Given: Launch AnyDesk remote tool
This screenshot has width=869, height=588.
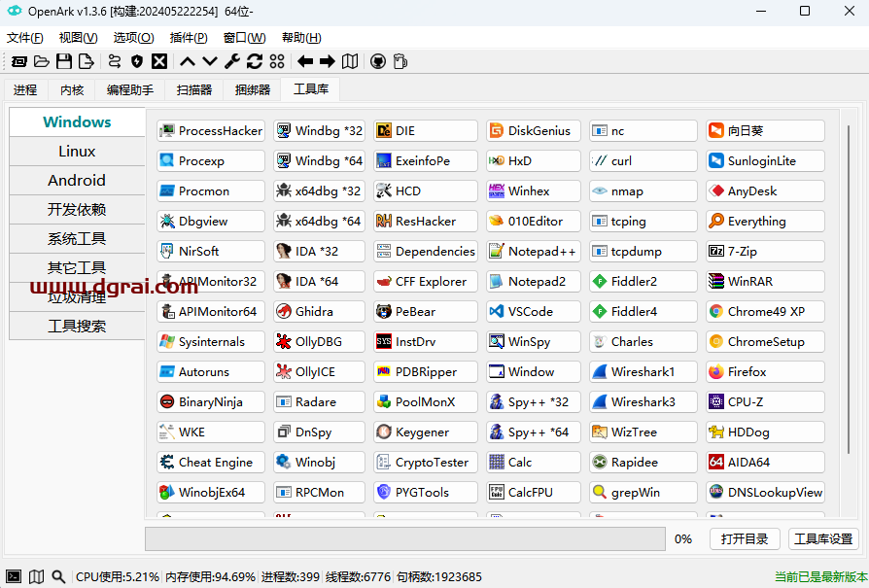Looking at the screenshot, I should [765, 191].
